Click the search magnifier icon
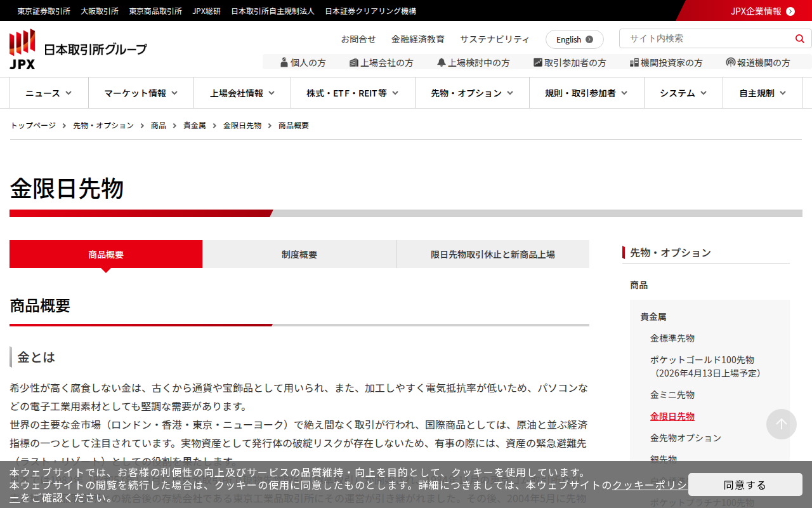812x508 pixels. 799,39
